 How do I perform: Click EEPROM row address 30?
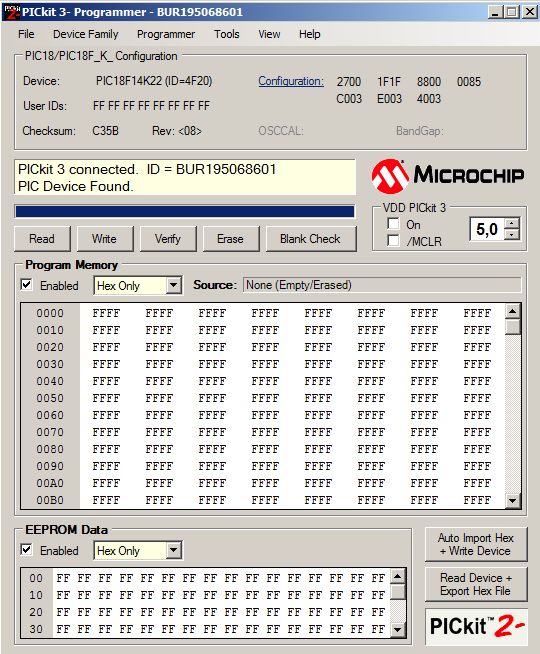point(36,629)
